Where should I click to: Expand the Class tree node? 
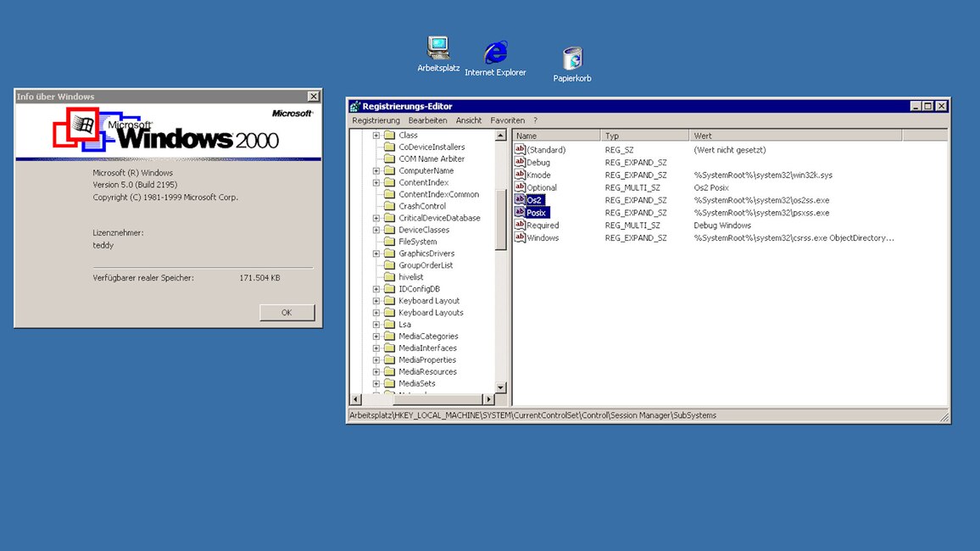[x=376, y=136]
